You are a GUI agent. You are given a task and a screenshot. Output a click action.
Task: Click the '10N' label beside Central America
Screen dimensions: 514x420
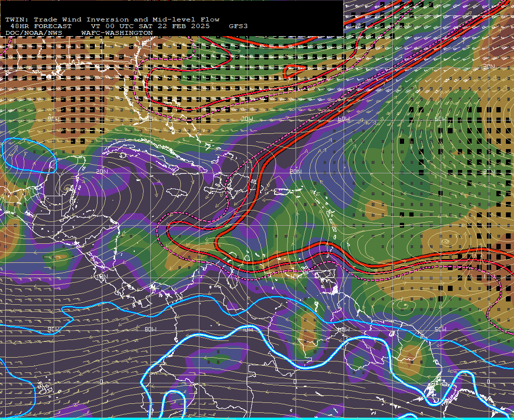[102, 276]
